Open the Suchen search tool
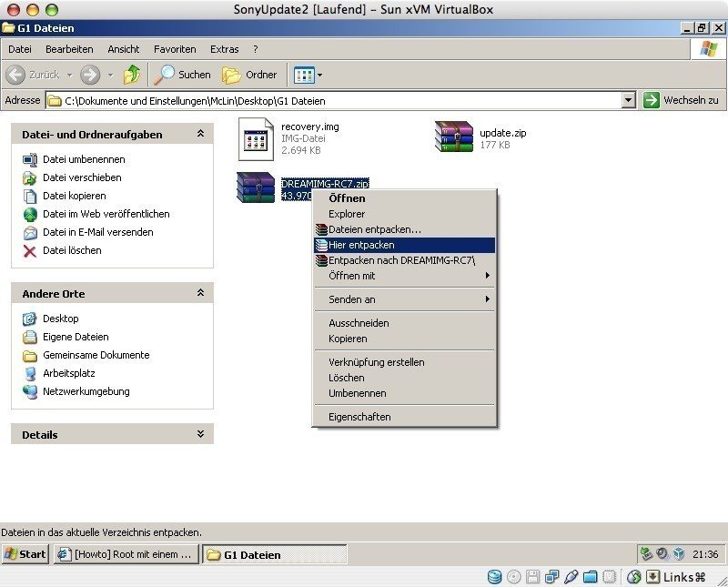Viewport: 728px width, 587px height. (x=183, y=75)
